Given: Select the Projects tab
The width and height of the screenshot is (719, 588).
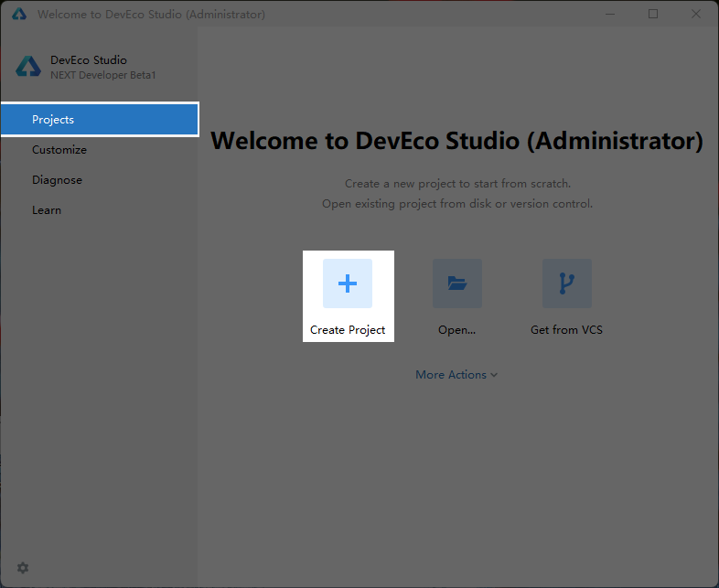Looking at the screenshot, I should (100, 119).
